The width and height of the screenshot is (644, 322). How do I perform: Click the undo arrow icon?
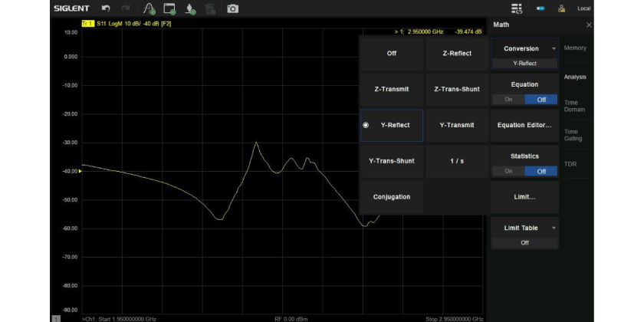[x=106, y=8]
